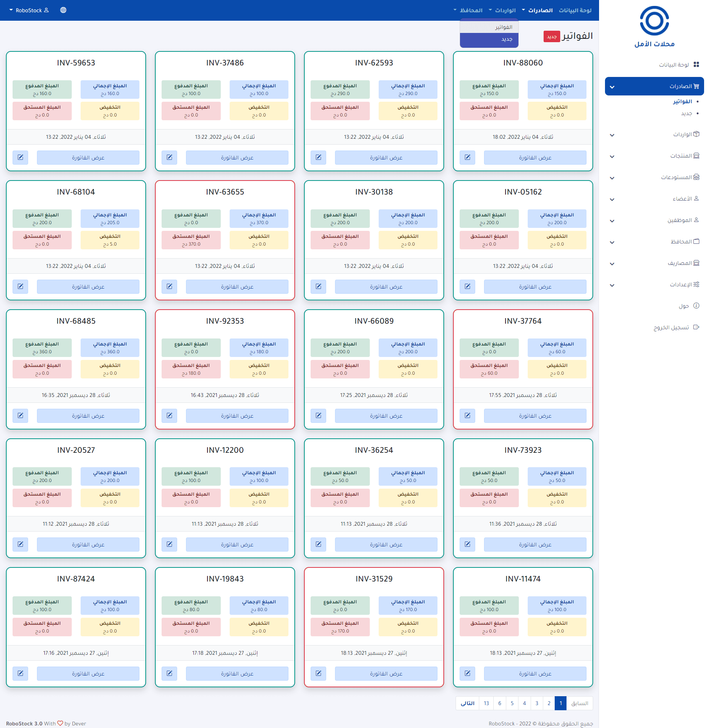Open the RoboStock user dropdown

click(29, 10)
